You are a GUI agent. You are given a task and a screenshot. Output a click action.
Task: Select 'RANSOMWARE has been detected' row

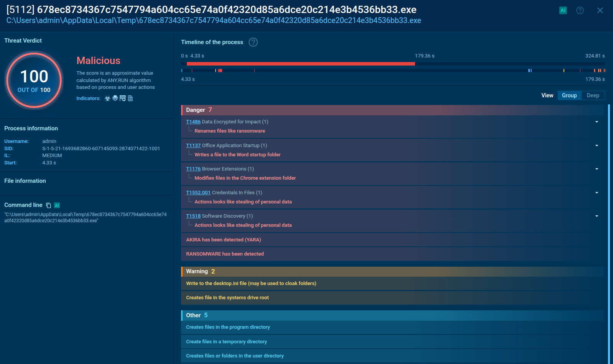click(392, 254)
